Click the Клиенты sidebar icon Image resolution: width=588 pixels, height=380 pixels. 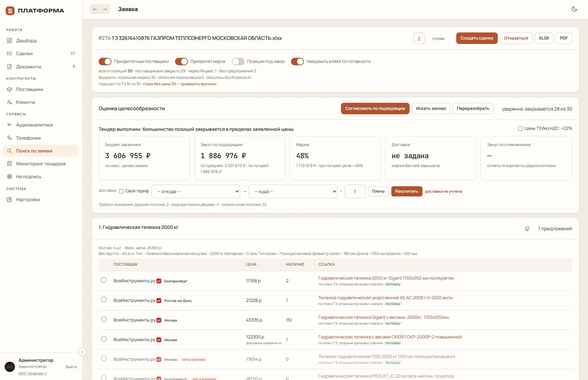click(x=9, y=102)
